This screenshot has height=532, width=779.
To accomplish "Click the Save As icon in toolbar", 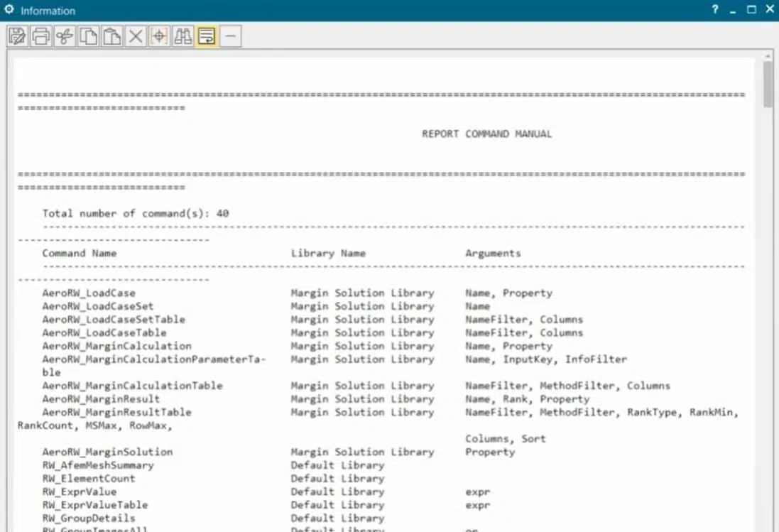I will (17, 36).
